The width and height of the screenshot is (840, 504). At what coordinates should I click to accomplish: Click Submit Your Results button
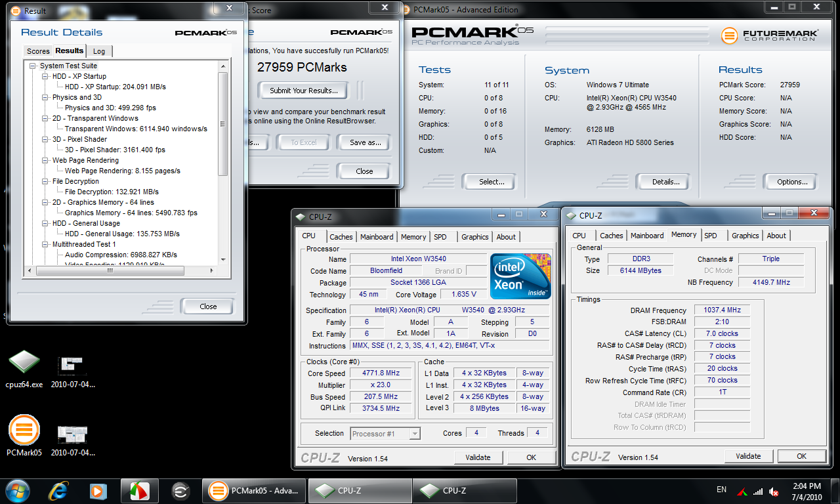[304, 91]
